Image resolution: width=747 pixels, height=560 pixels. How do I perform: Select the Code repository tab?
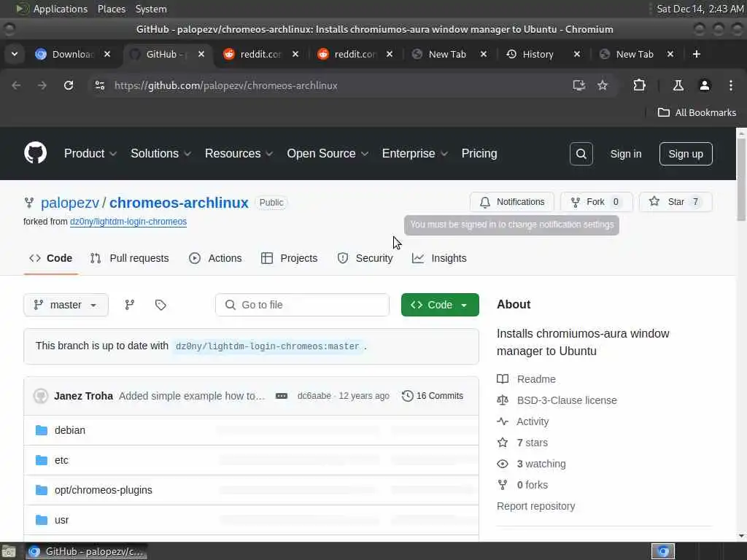[50, 258]
